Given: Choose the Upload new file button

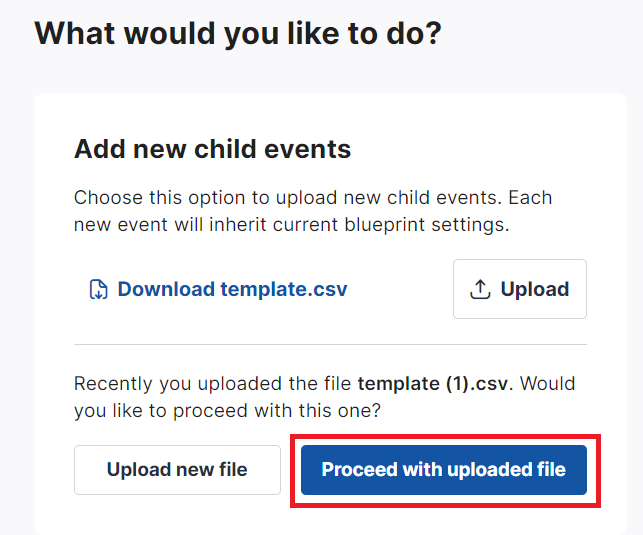Looking at the screenshot, I should (177, 470).
